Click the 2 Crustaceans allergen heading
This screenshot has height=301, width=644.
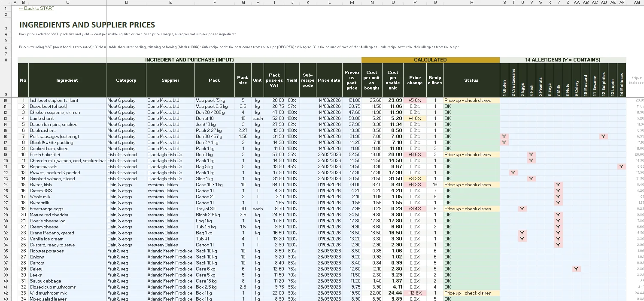513,80
